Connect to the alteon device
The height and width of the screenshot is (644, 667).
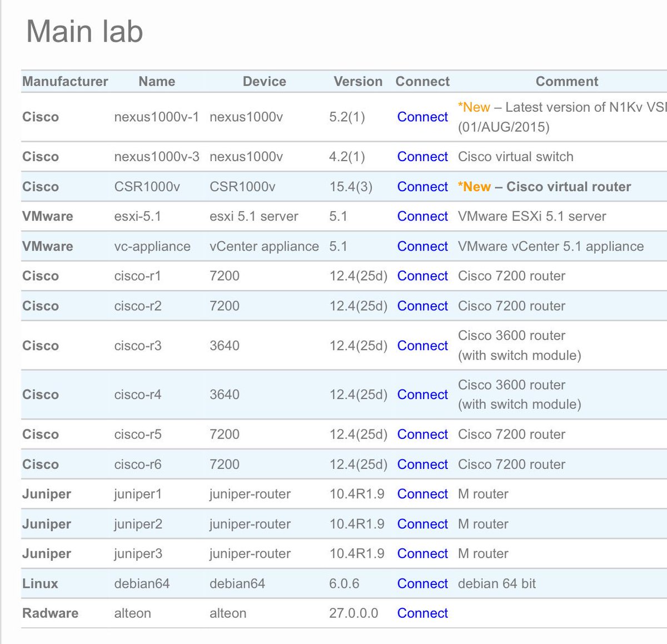(422, 613)
